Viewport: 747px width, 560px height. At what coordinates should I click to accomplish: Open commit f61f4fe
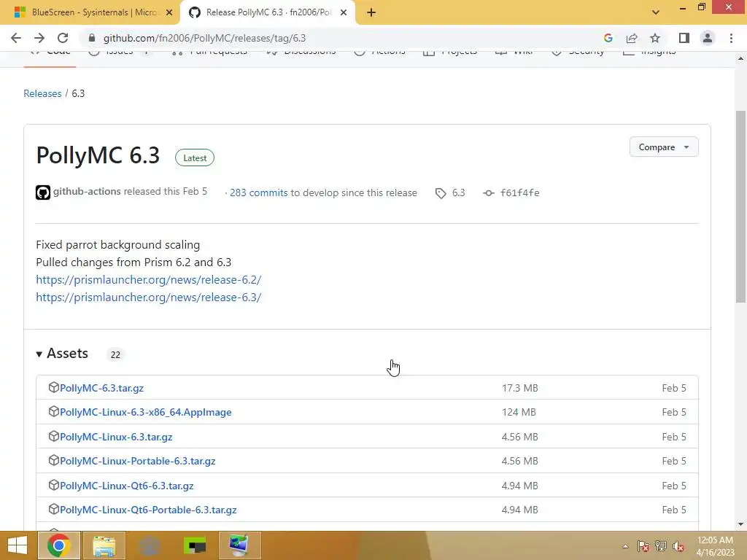pos(519,192)
